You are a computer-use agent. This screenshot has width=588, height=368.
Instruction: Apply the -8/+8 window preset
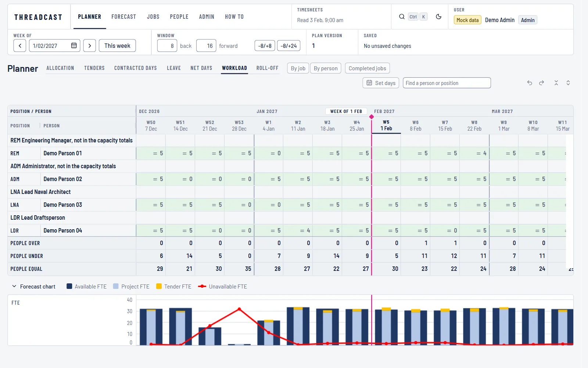coord(265,46)
